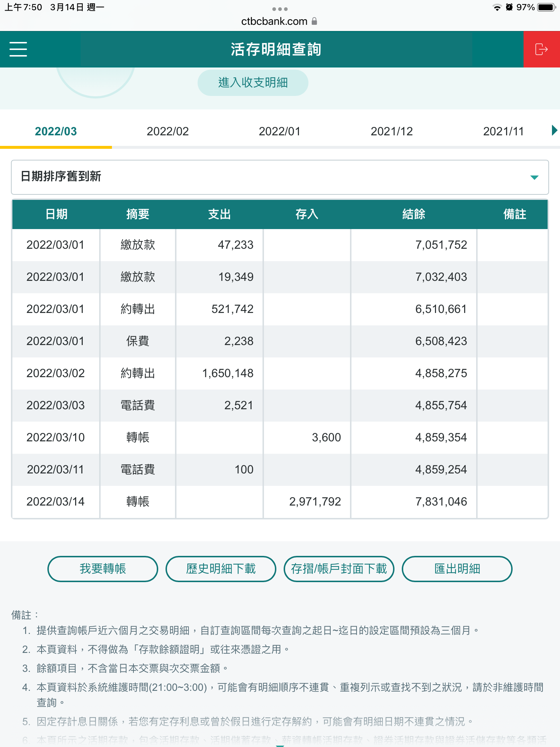Tap the Wi-Fi status icon
The width and height of the screenshot is (560, 747).
[x=497, y=7]
